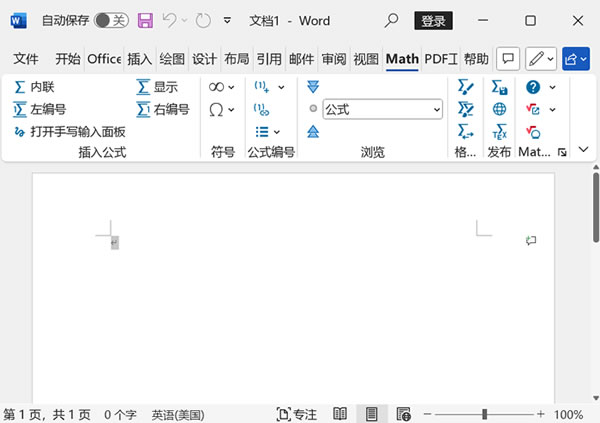This screenshot has height=423, width=600.
Task: Expand the infinity math symbols dropdown
Action: tap(221, 87)
